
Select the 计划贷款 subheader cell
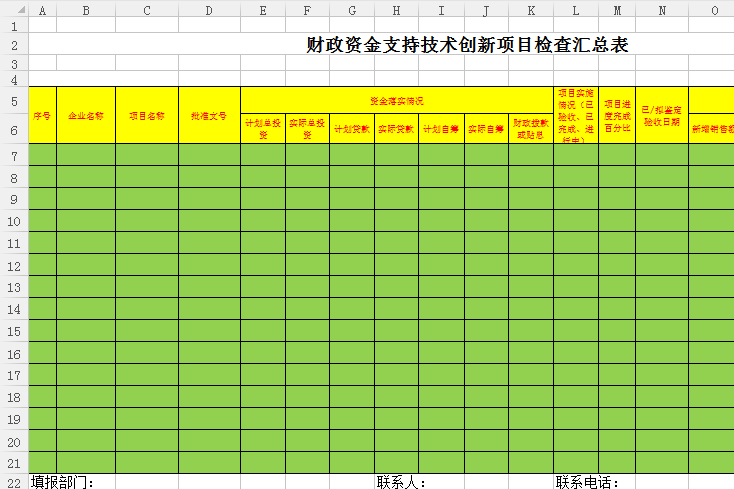click(x=352, y=129)
